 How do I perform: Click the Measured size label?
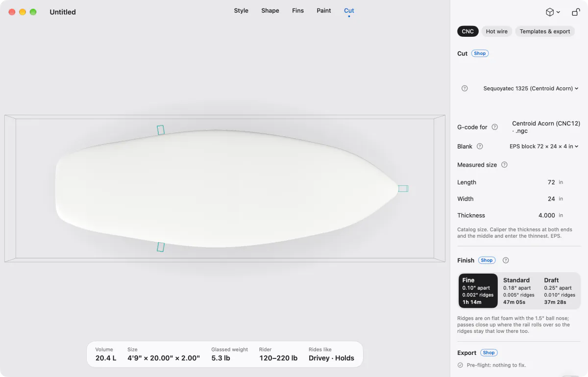tap(477, 165)
